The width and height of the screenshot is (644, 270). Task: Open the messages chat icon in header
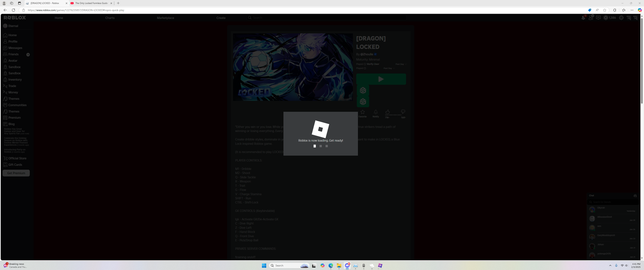point(598,18)
